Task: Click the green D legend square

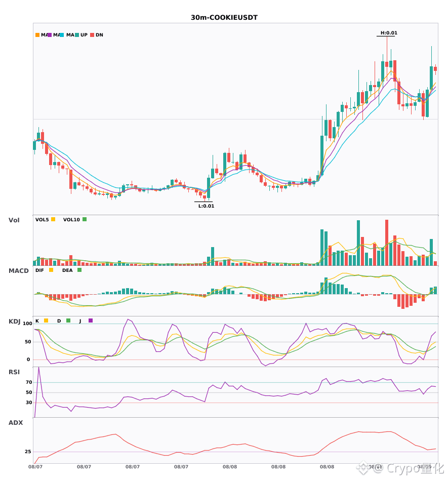Action: pos(68,320)
